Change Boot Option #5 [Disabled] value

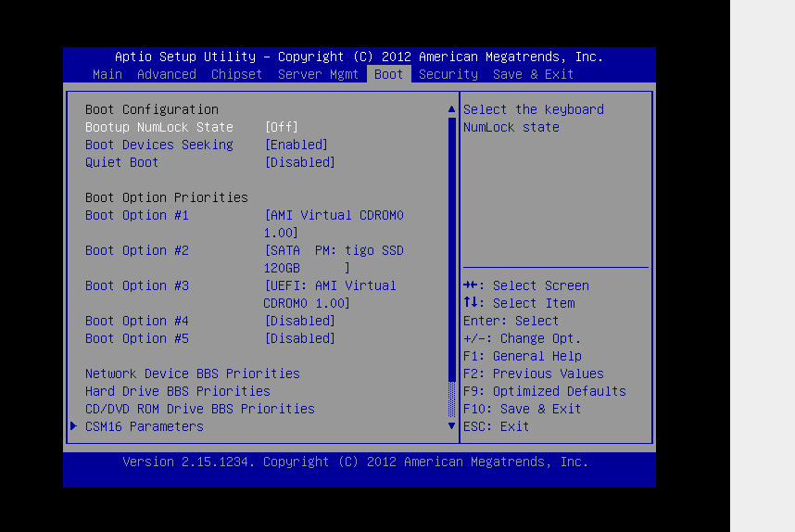tap(299, 339)
